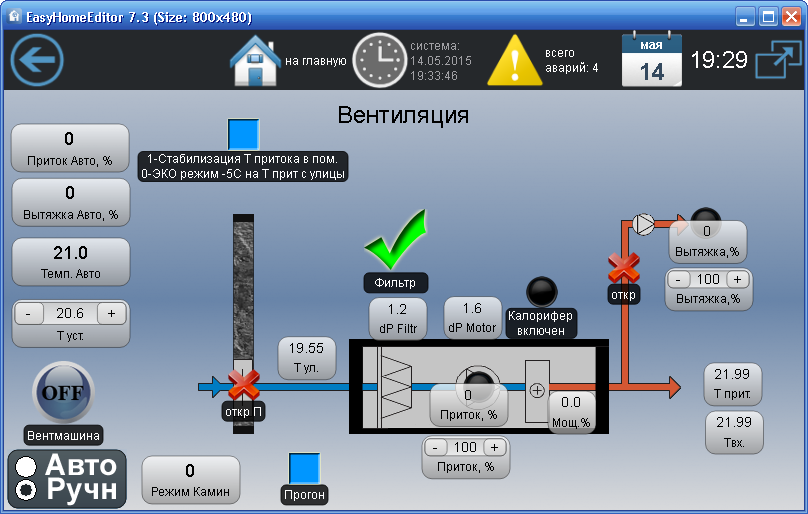808x514 pixels.
Task: Click the Режим Камин button
Action: click(x=190, y=478)
